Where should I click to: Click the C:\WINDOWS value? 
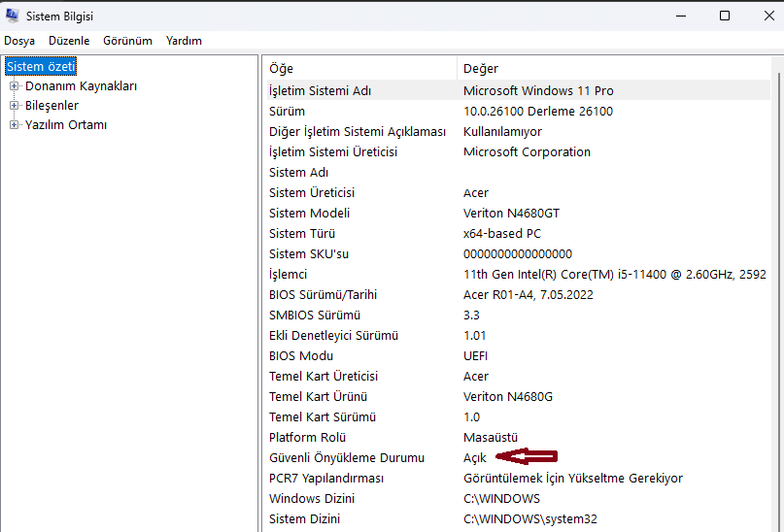coord(501,499)
